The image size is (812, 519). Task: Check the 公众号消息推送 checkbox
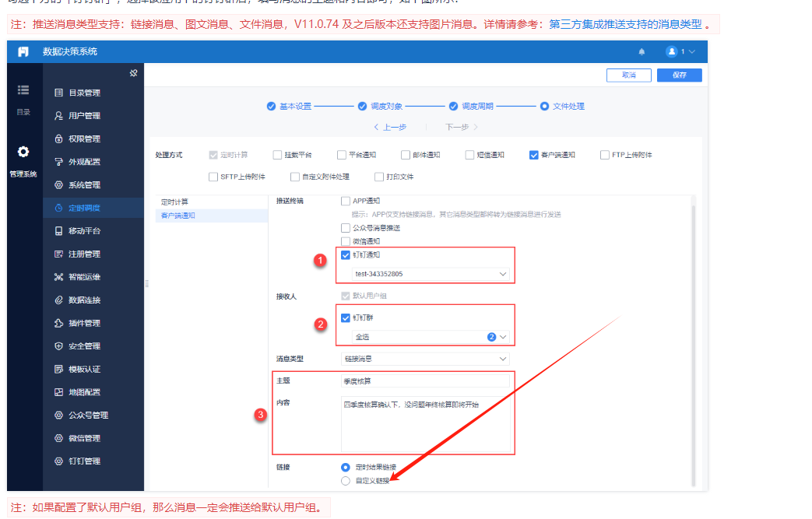pos(346,228)
